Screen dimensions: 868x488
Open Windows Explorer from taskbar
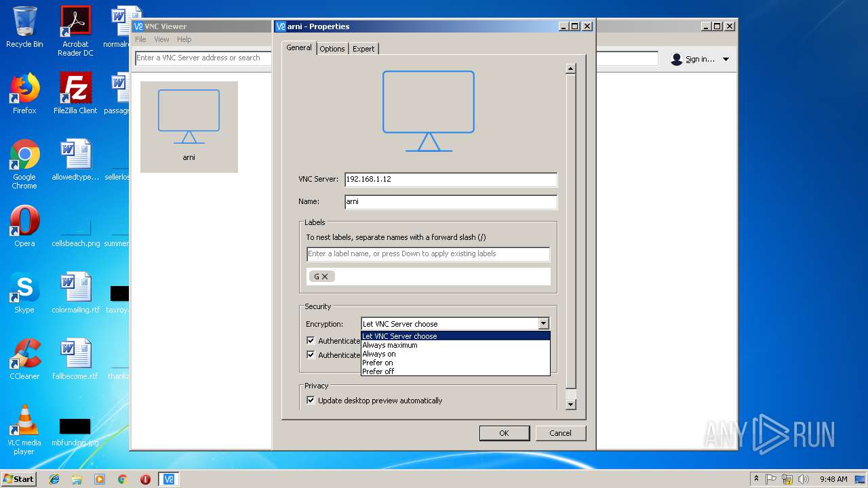click(77, 479)
